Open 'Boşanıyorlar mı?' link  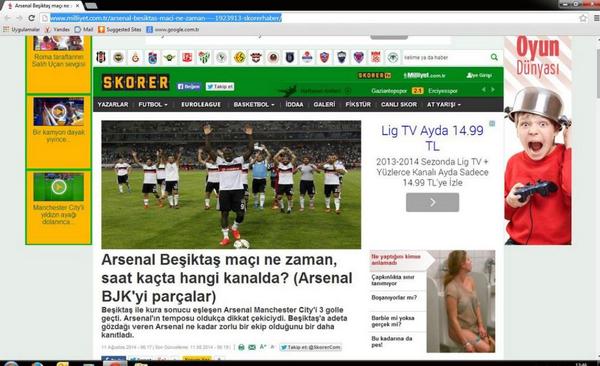[394, 297]
